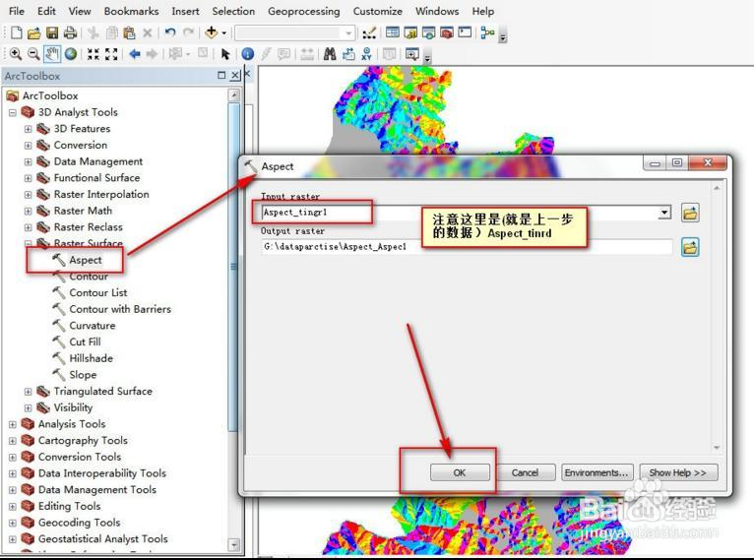Select Contour with Barriers tool
The width and height of the screenshot is (754, 560).
(120, 309)
